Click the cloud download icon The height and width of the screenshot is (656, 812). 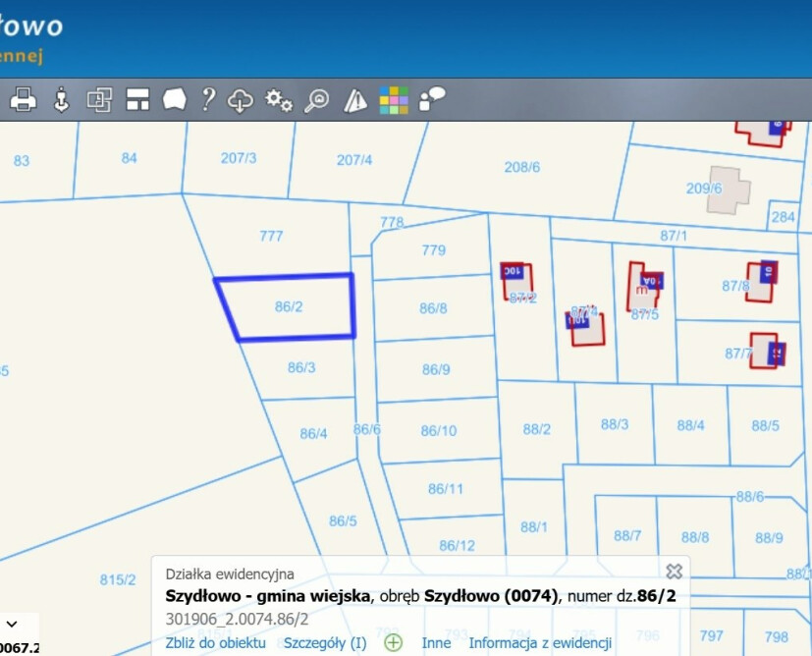tap(241, 100)
